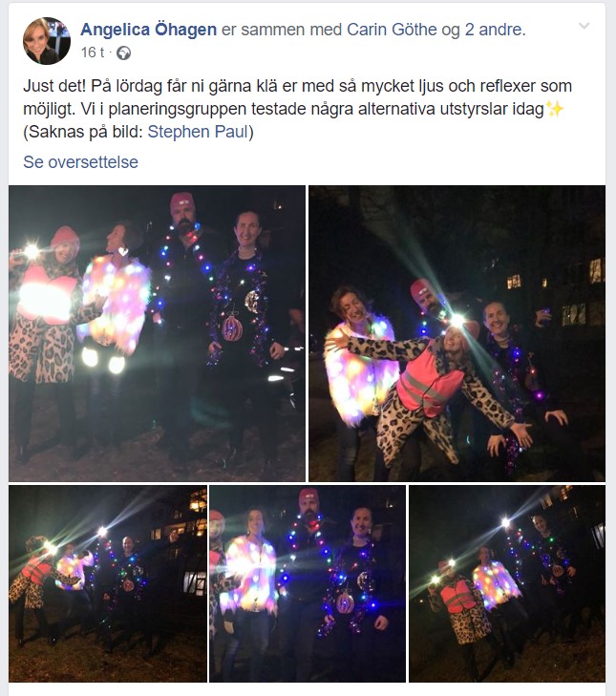Screen dimensions: 616x696
Task: Open bottom-left photo with lit windows
Action: pos(108,583)
